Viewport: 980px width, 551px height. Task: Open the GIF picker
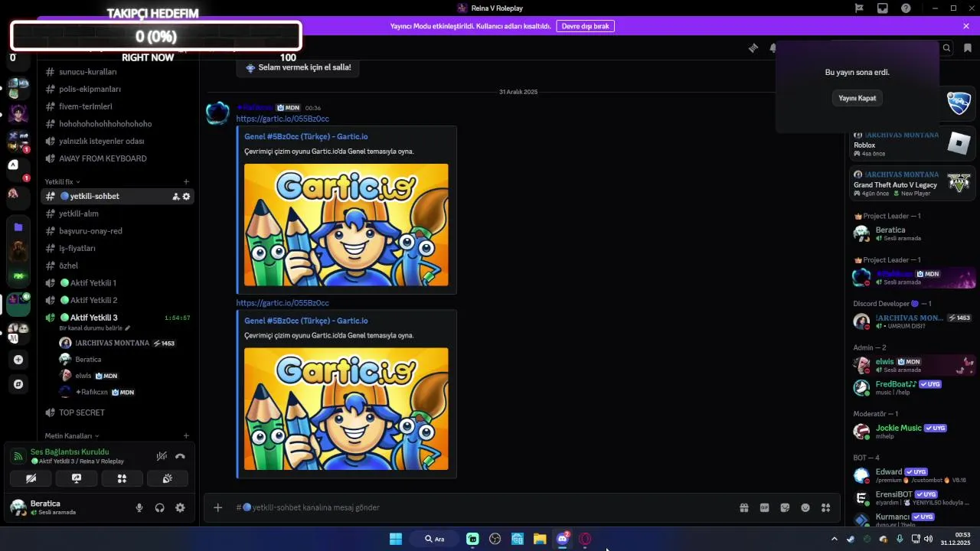point(764,507)
